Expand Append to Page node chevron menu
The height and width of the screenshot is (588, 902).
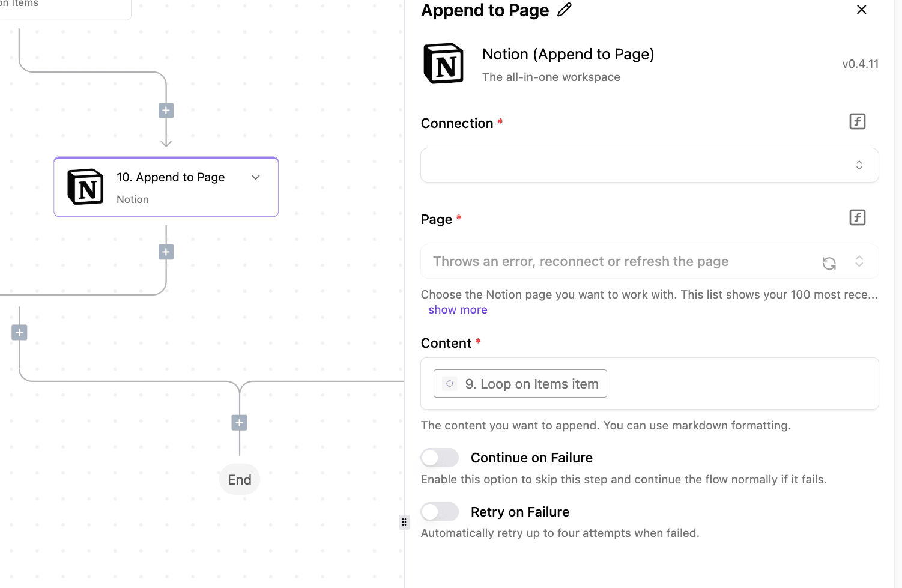(256, 177)
